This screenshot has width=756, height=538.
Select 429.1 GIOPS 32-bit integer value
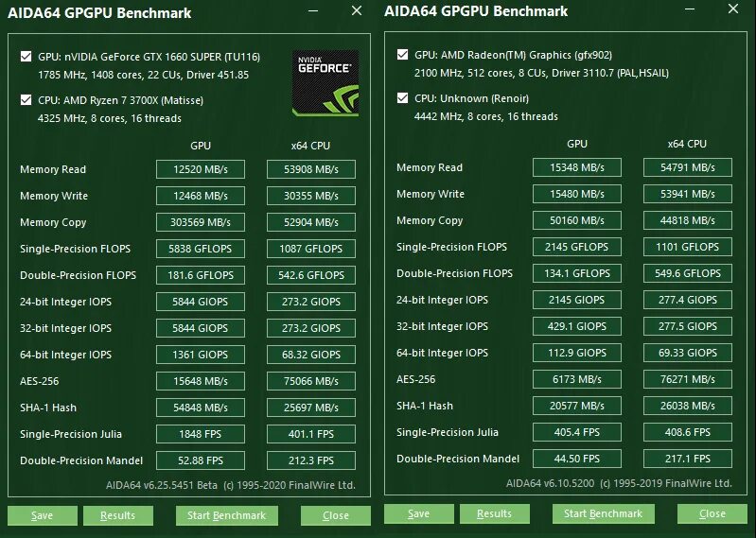point(577,326)
